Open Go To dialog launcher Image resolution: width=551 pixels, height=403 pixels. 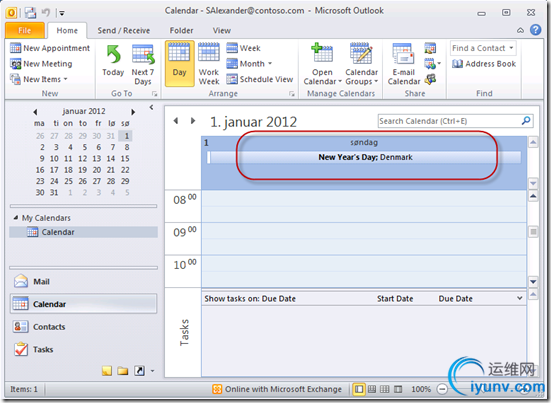point(154,94)
